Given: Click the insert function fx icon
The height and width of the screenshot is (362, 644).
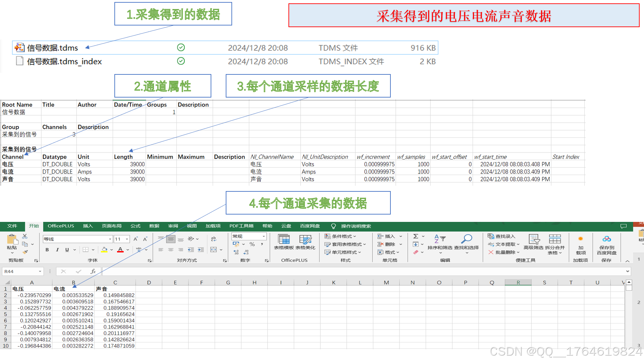Looking at the screenshot, I should tap(93, 271).
